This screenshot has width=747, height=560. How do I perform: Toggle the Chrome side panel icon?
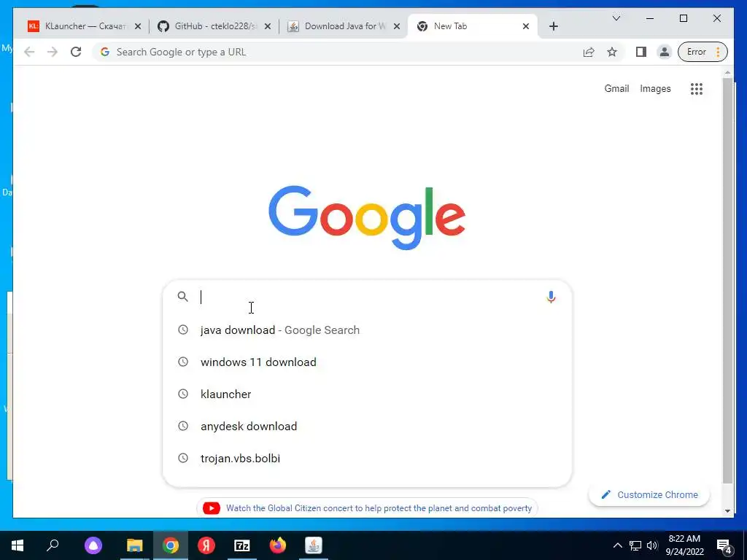pos(640,52)
